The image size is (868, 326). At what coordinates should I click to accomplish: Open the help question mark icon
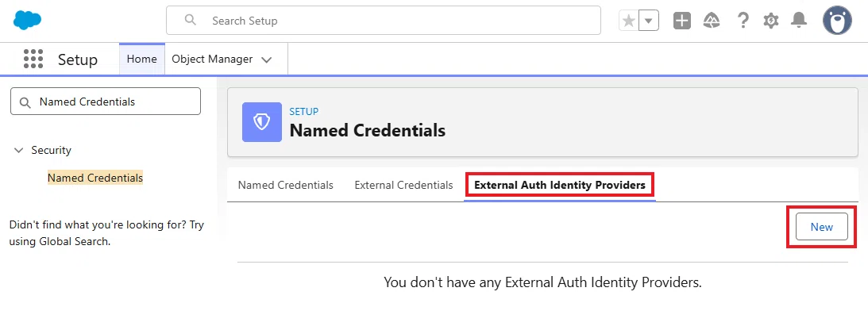pos(743,21)
